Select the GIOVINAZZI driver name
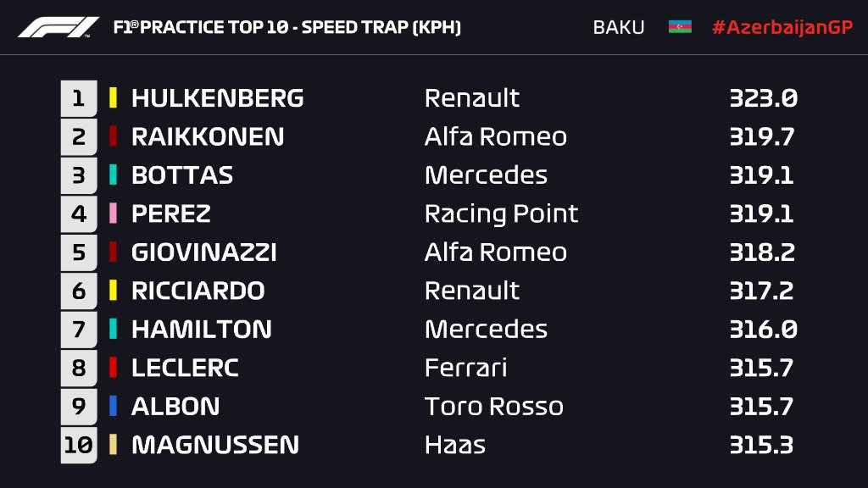The image size is (868, 488). point(203,252)
